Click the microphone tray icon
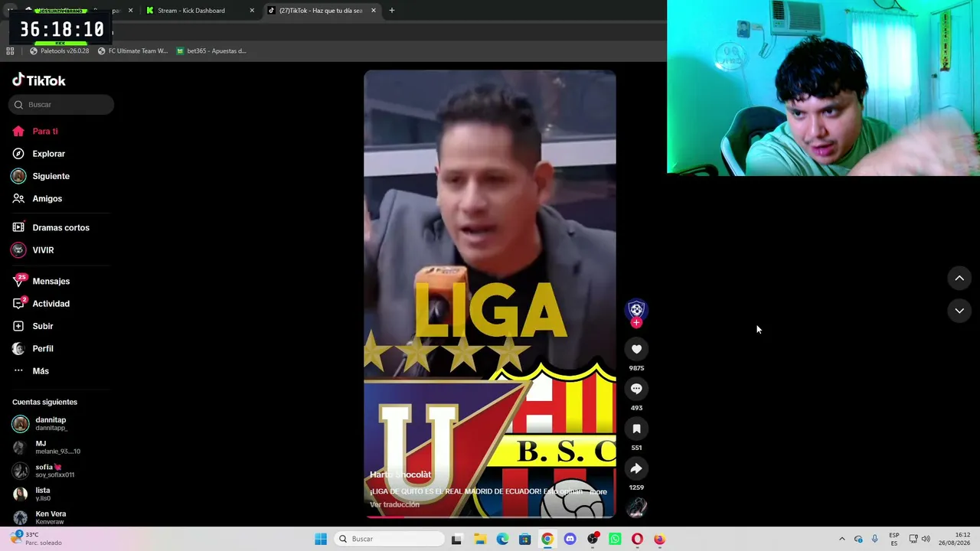The height and width of the screenshot is (551, 980). [875, 539]
